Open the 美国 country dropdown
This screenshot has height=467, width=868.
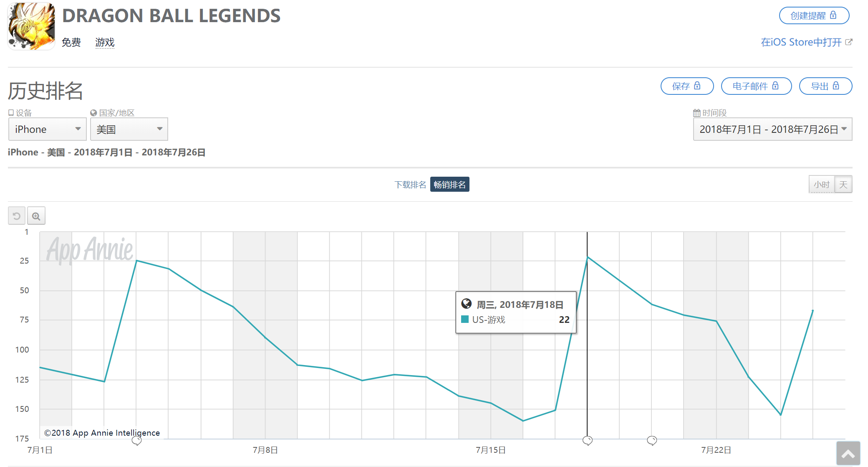tap(129, 129)
